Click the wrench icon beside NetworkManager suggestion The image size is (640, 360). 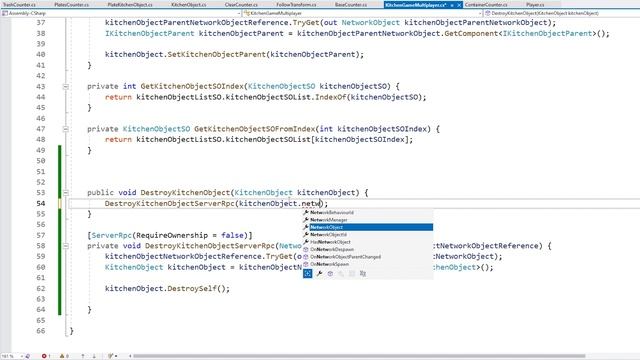[x=306, y=220]
